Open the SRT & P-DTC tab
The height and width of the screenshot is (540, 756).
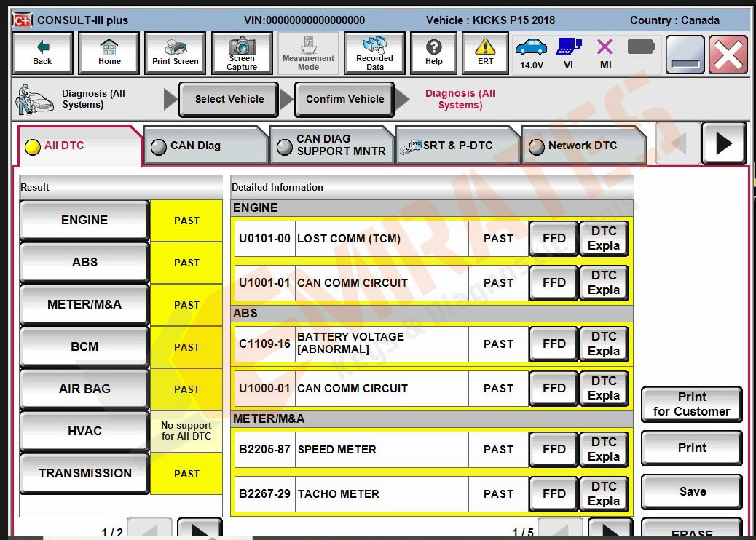[x=459, y=146]
